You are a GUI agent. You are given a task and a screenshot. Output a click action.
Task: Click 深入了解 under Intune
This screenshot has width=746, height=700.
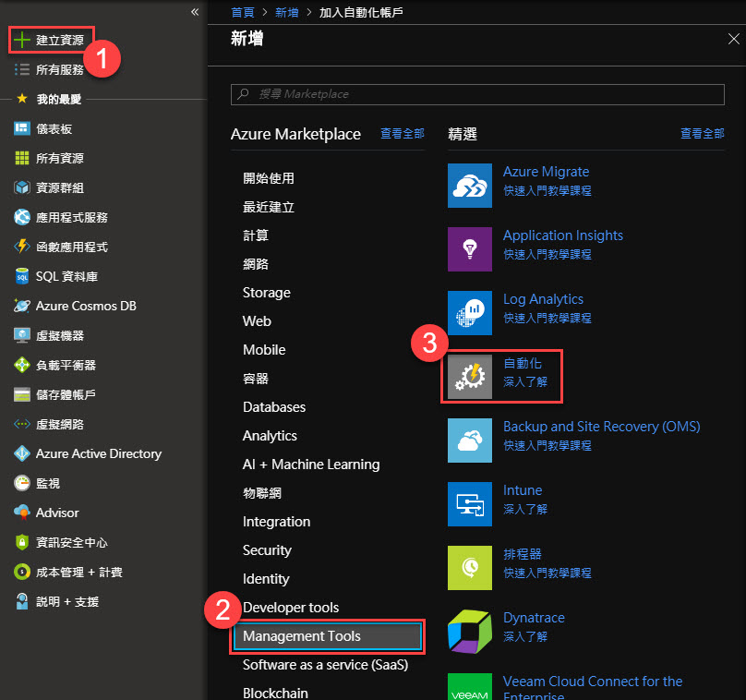[x=525, y=509]
